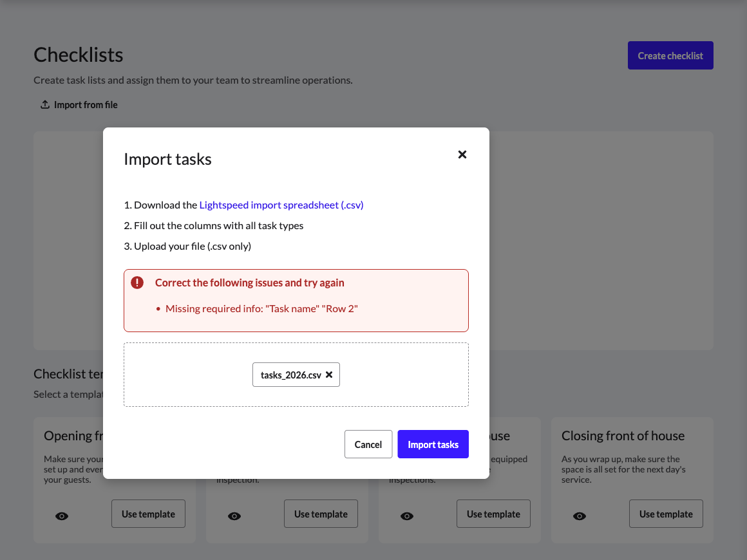Viewport: 747px width, 560px height.
Task: Click the eye preview icon on the second template
Action: click(x=234, y=516)
